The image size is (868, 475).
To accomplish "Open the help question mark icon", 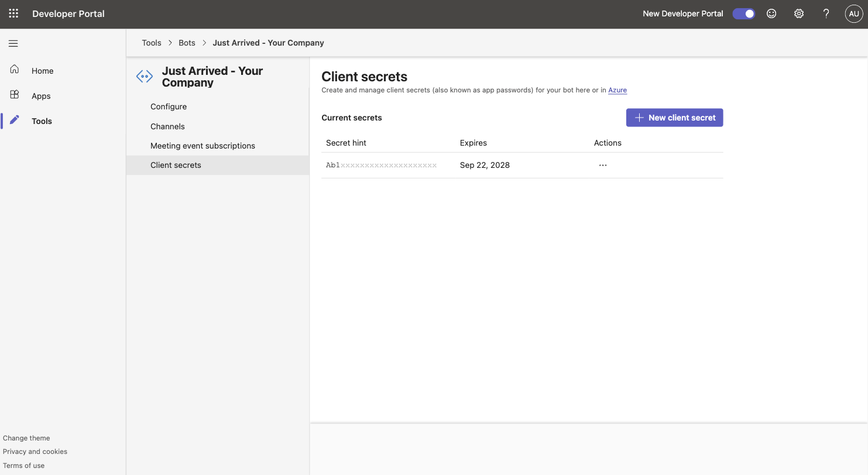I will [826, 13].
